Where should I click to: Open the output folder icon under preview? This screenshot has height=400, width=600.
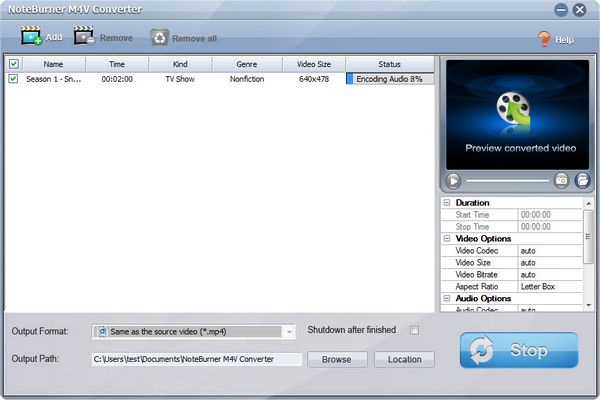point(582,180)
